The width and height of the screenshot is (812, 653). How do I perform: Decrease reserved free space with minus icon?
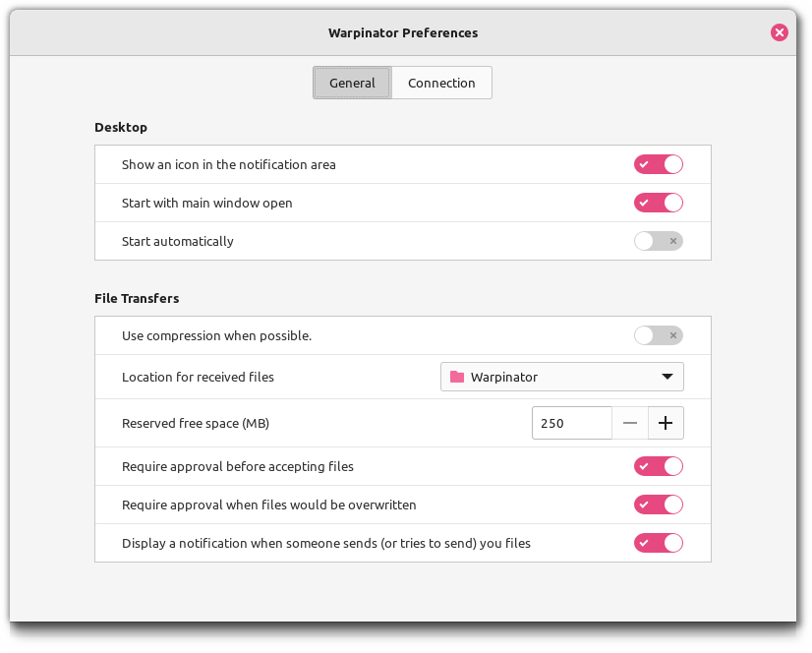(x=630, y=423)
